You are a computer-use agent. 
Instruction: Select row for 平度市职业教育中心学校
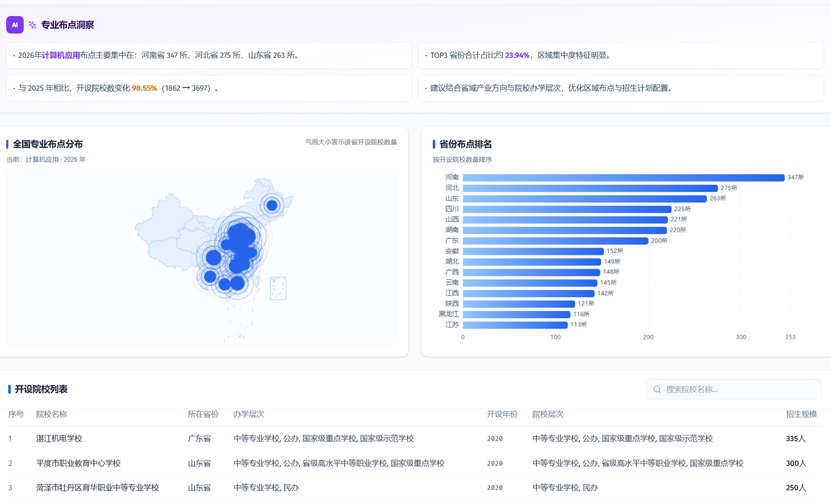click(78, 463)
